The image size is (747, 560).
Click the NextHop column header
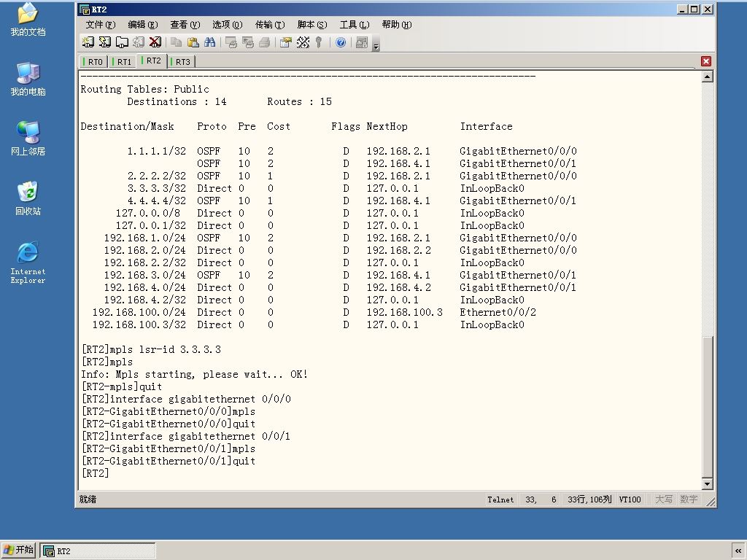[x=387, y=127]
